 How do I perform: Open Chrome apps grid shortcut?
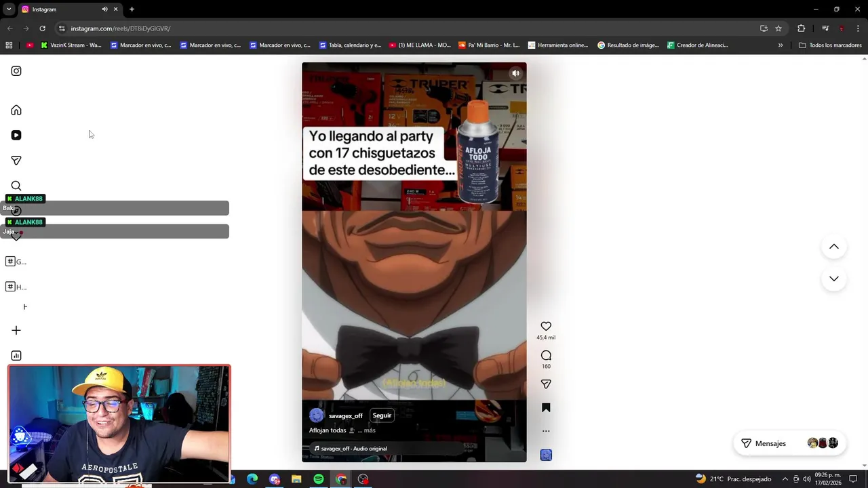[9, 45]
